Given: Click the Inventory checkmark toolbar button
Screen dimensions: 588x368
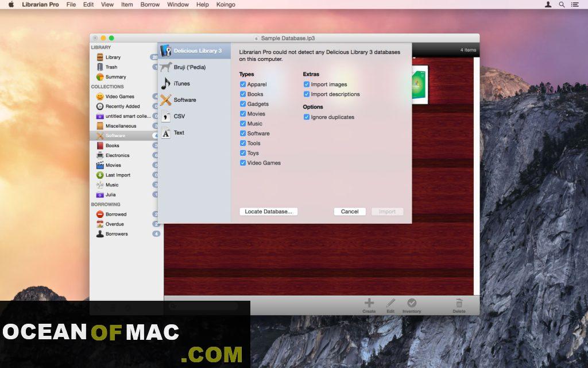Looking at the screenshot, I should [x=412, y=306].
